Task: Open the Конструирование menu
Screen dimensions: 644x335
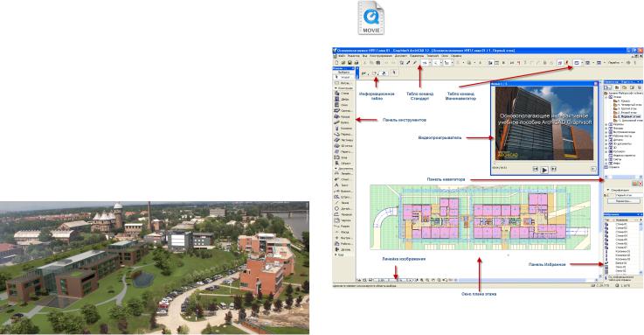Action: (381, 56)
